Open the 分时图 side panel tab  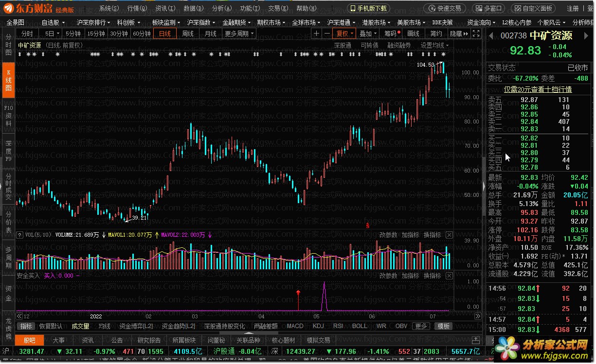(8, 45)
